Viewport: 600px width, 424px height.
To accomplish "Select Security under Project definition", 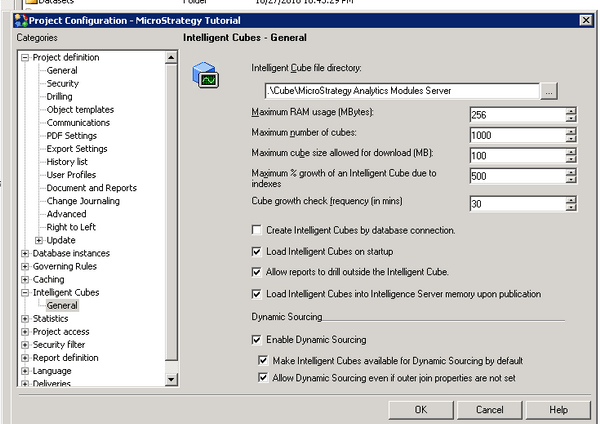I will point(62,84).
